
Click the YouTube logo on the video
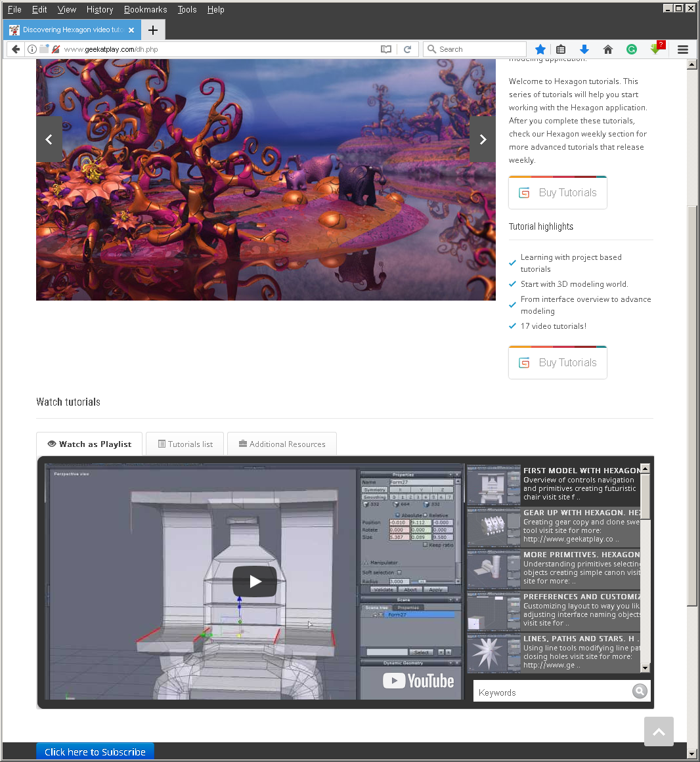(x=418, y=681)
